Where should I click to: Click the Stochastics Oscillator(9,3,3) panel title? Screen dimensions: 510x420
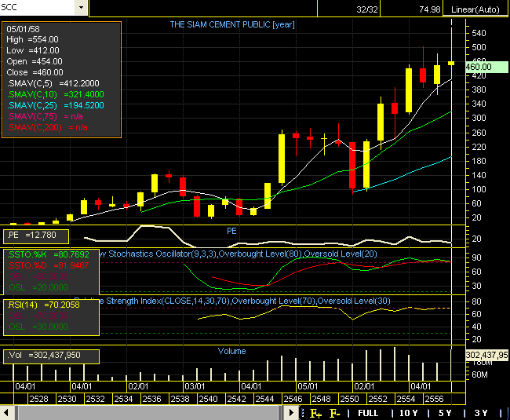click(x=239, y=254)
